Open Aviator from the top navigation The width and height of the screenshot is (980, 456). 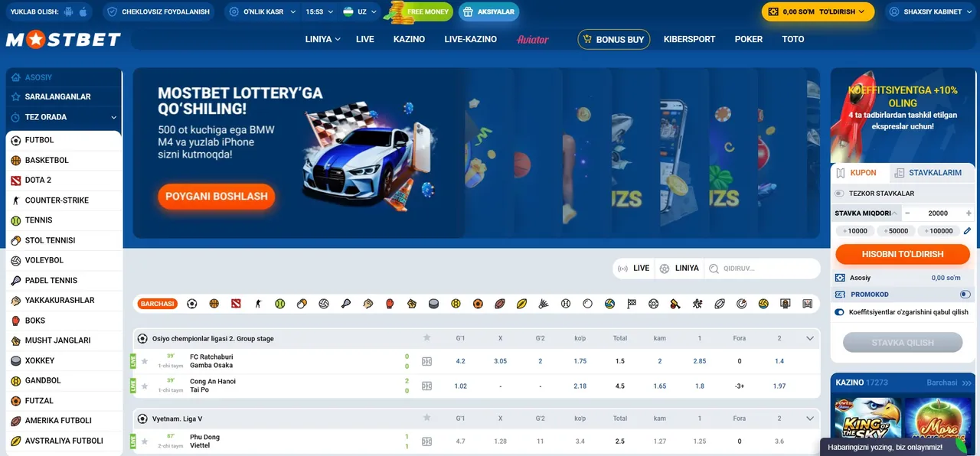point(533,39)
